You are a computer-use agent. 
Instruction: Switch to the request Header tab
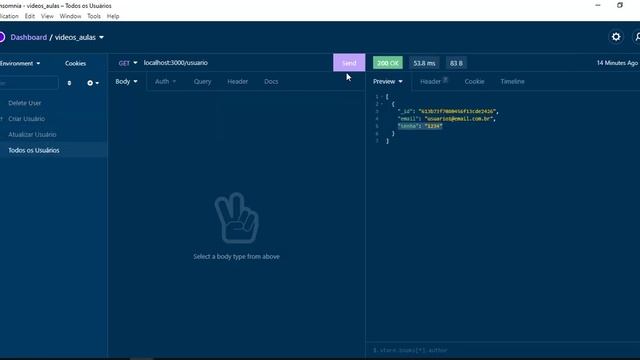point(238,81)
